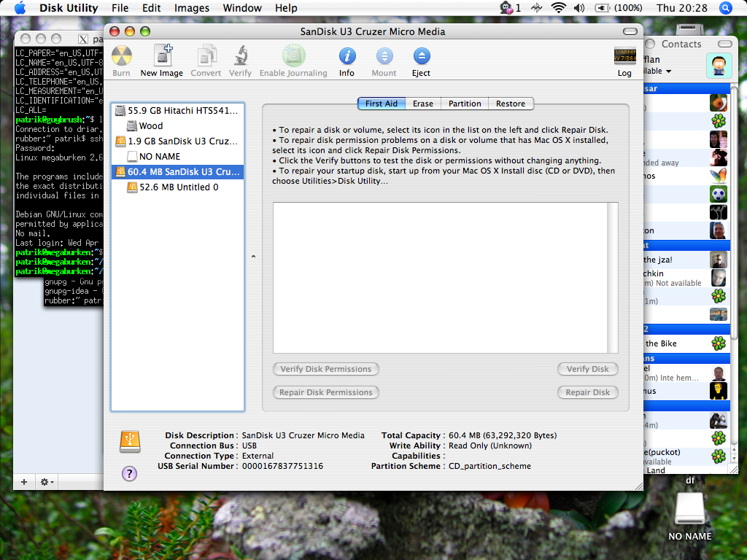
Task: Click the plus button in terminal window
Action: click(24, 482)
